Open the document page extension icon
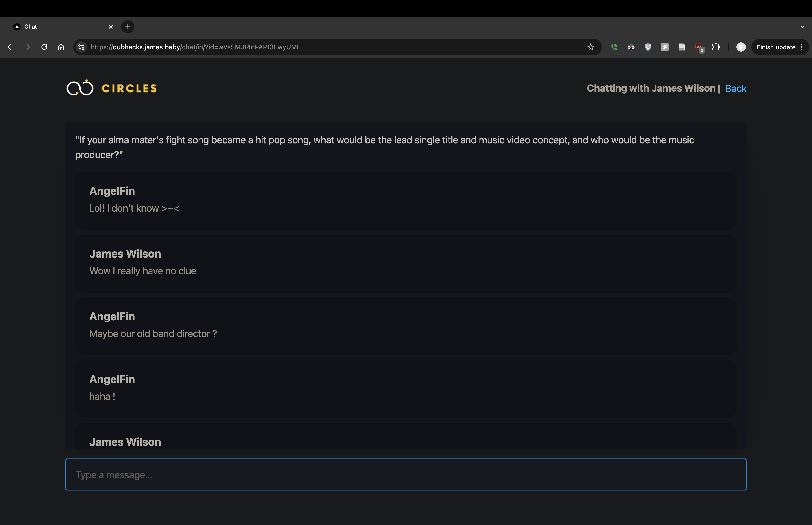The image size is (812, 525). [x=682, y=47]
